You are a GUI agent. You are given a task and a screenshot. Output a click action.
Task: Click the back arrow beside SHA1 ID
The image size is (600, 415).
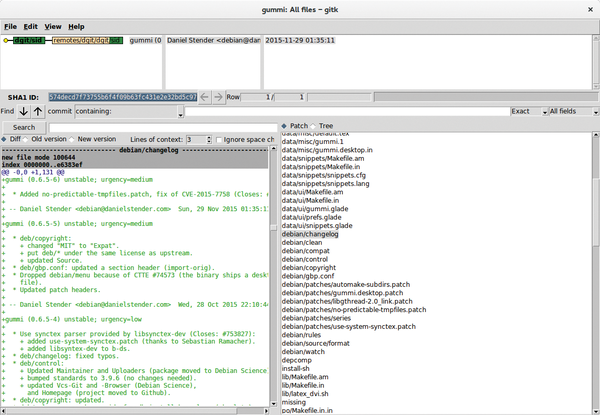click(x=205, y=97)
